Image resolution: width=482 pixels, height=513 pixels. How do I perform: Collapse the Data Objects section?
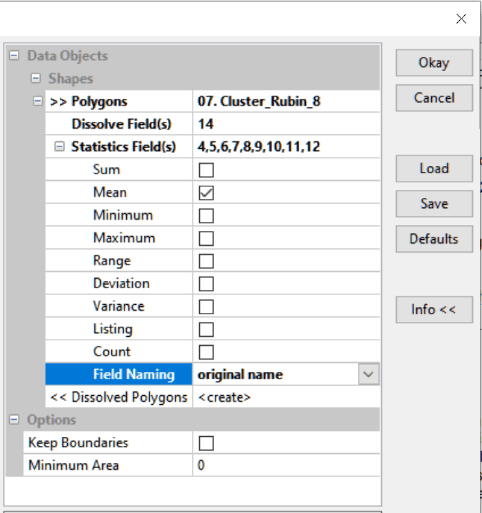coord(14,55)
